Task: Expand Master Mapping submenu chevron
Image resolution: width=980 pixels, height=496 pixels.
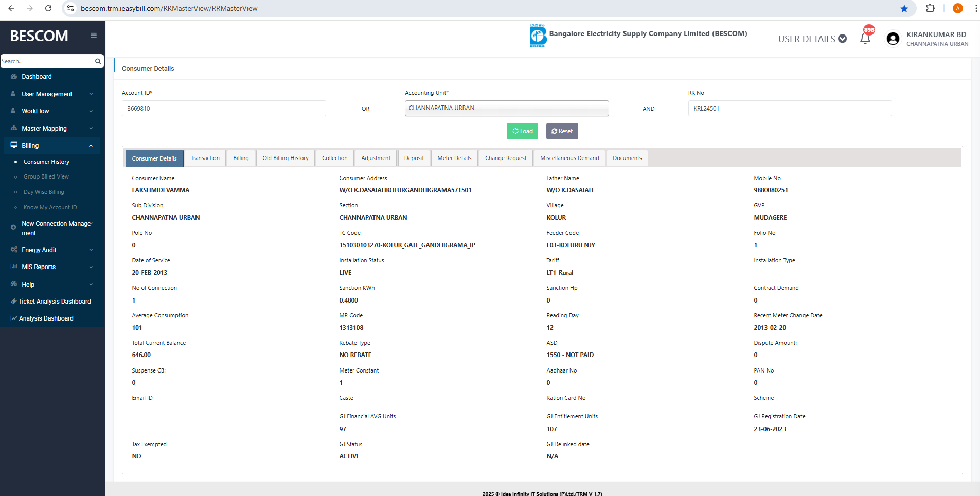Action: tap(91, 129)
